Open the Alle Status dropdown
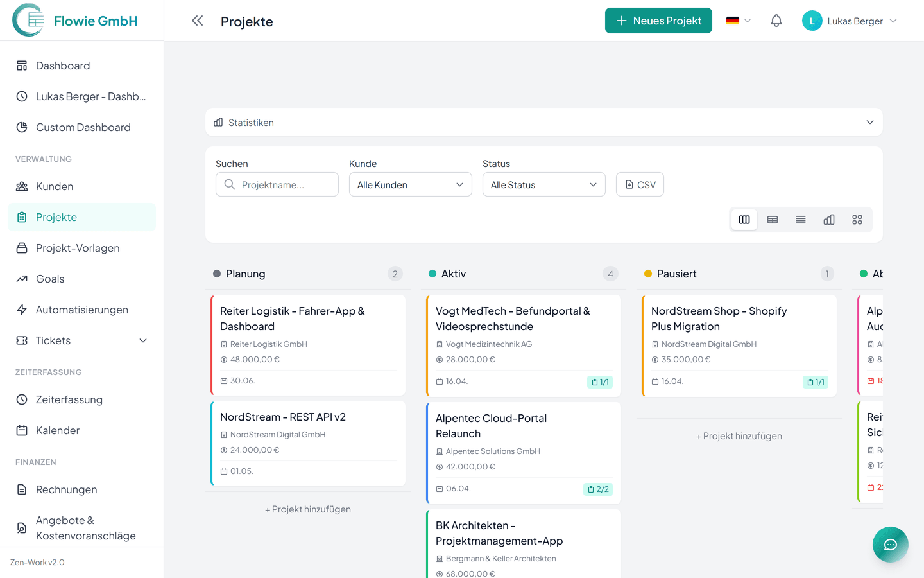The image size is (924, 578). click(x=543, y=184)
